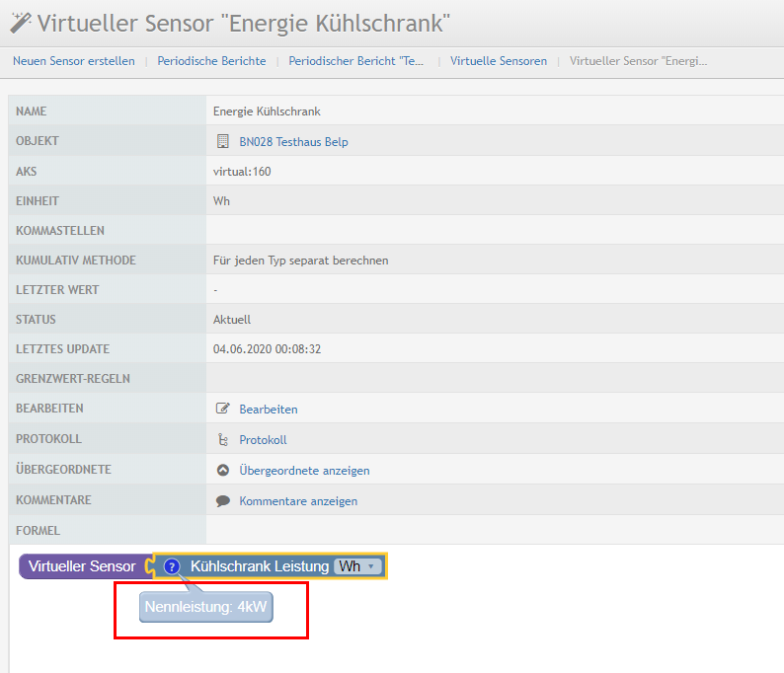
Task: Click the Einheit value Wh
Action: point(221,201)
